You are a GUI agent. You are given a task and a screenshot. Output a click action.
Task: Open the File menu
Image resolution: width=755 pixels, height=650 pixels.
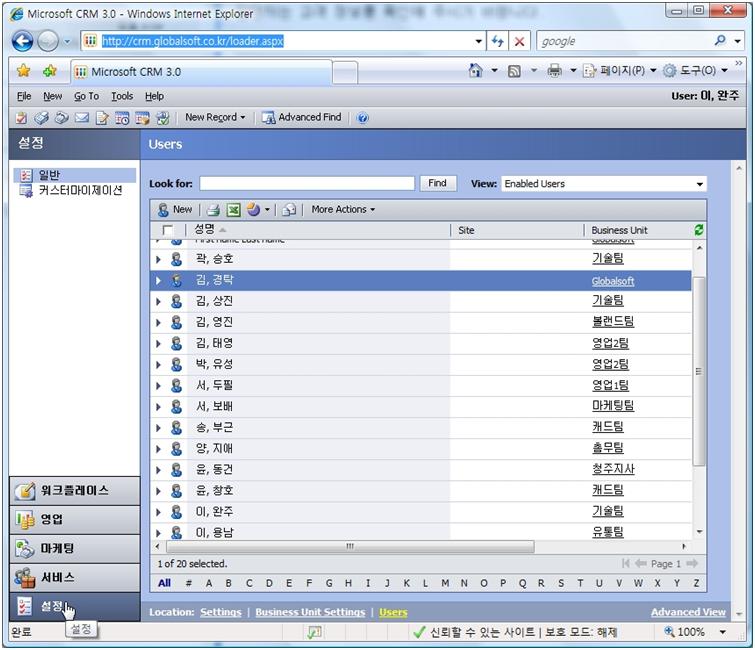pyautogui.click(x=24, y=96)
